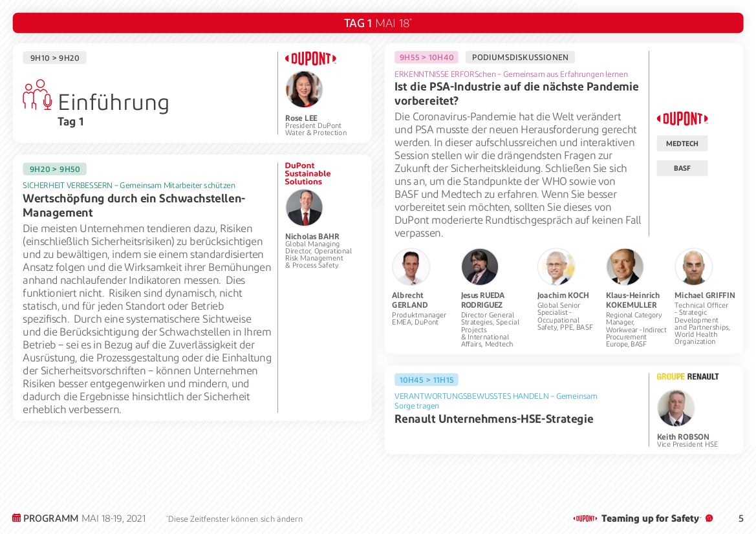
Task: Click the DuPont logo above the MEDTECH tag
Action: pos(682,119)
